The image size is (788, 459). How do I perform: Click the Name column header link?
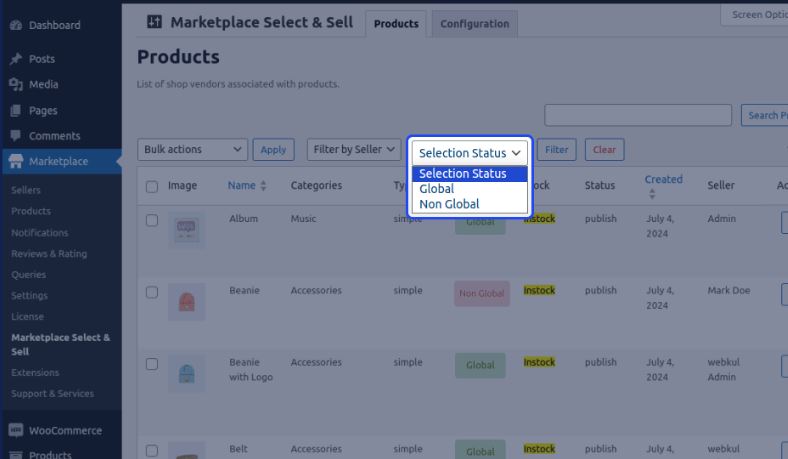241,186
